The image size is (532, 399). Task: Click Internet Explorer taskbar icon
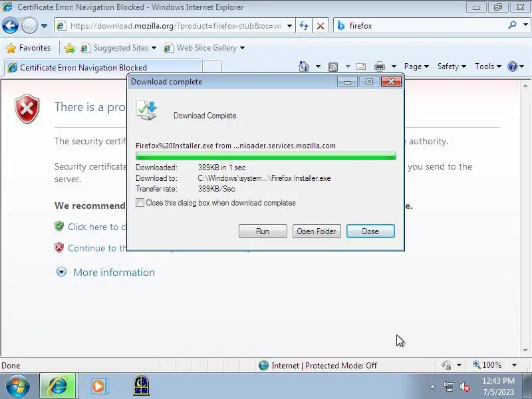coord(58,386)
